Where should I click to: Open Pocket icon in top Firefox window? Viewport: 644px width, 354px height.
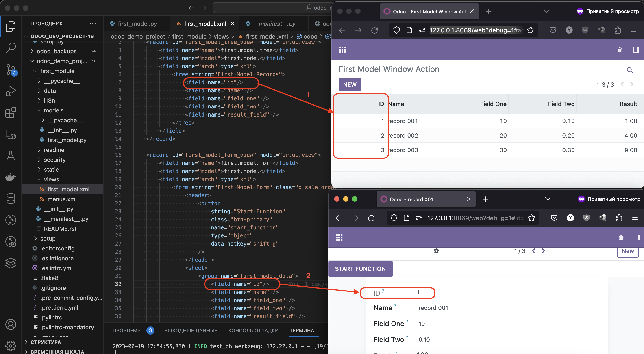tap(553, 30)
